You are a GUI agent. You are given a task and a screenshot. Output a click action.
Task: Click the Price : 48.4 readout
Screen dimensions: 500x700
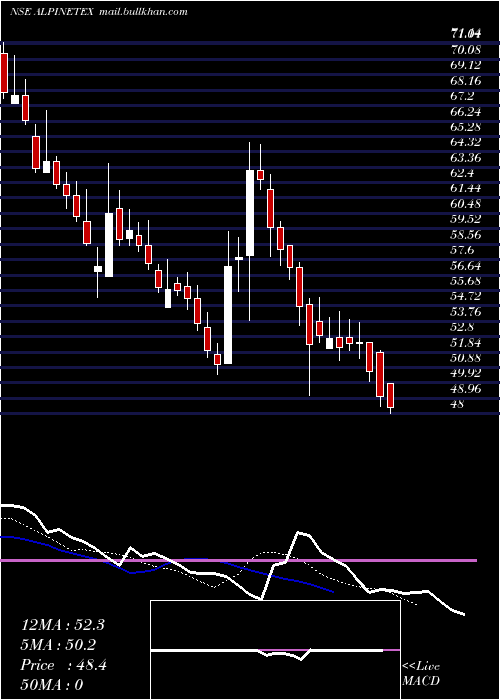63,665
